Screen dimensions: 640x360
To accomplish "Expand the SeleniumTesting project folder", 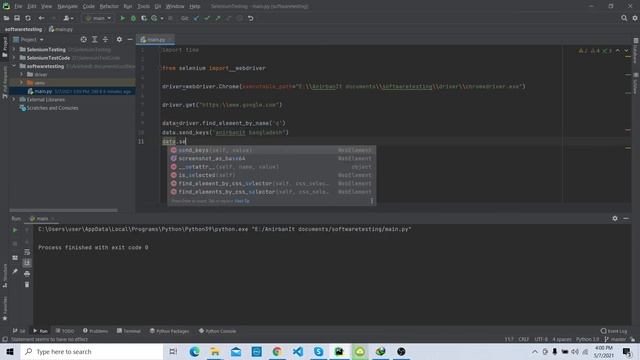I will coord(14,49).
